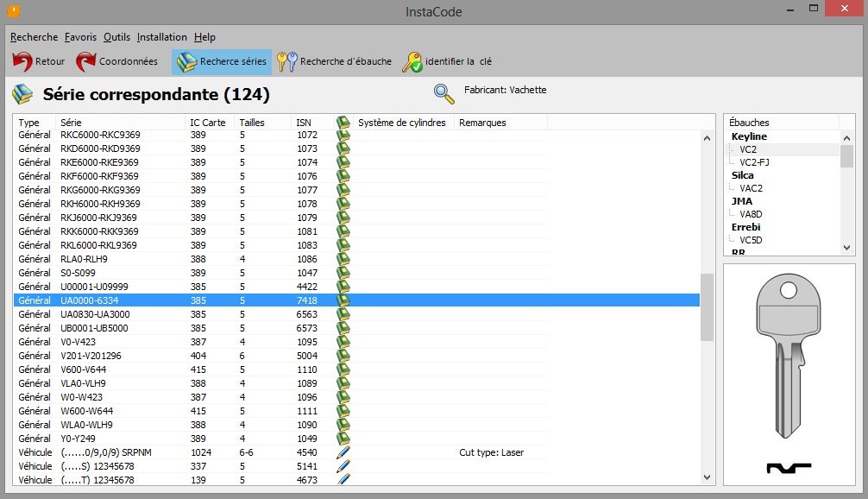Click the Recherche d'ébauche button label
This screenshot has height=499, width=868.
coord(345,61)
